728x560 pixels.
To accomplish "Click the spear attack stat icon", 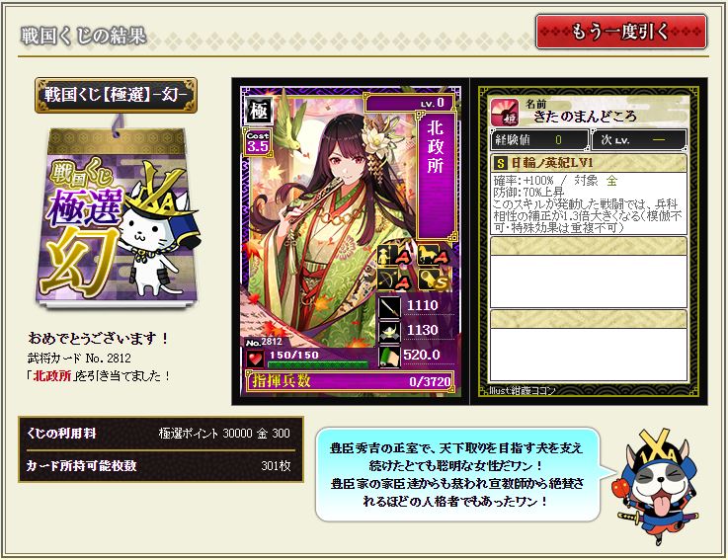I will (x=389, y=306).
